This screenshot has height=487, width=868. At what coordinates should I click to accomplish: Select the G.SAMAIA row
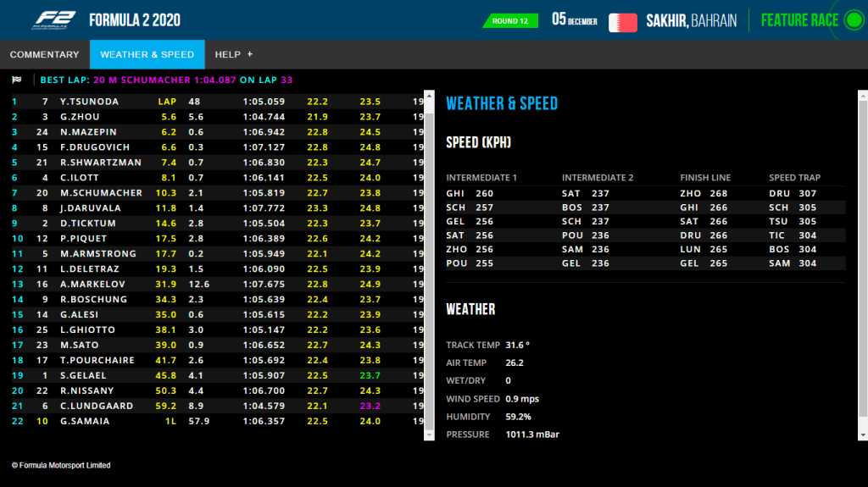pyautogui.click(x=218, y=421)
